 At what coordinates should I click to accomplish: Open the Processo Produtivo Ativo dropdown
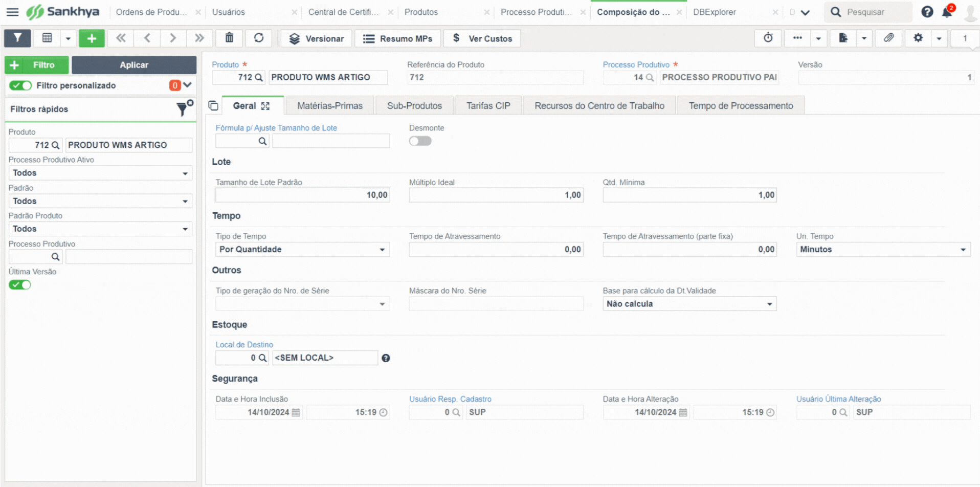coord(100,173)
